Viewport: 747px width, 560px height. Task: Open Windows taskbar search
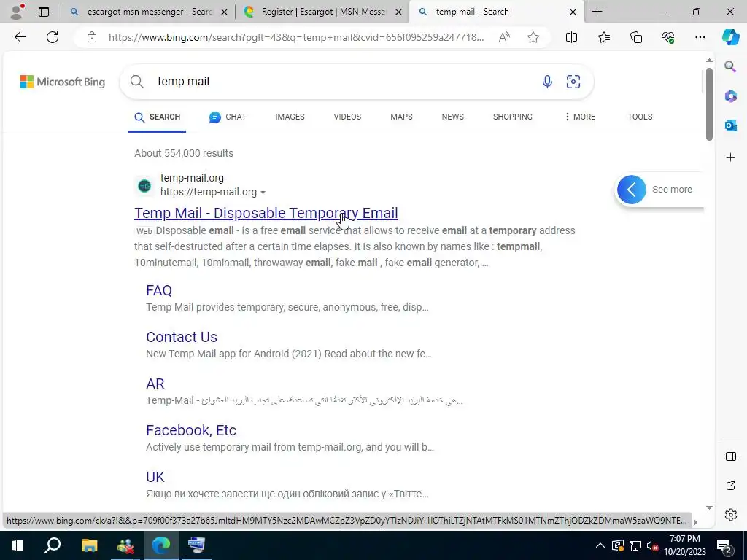(x=53, y=545)
